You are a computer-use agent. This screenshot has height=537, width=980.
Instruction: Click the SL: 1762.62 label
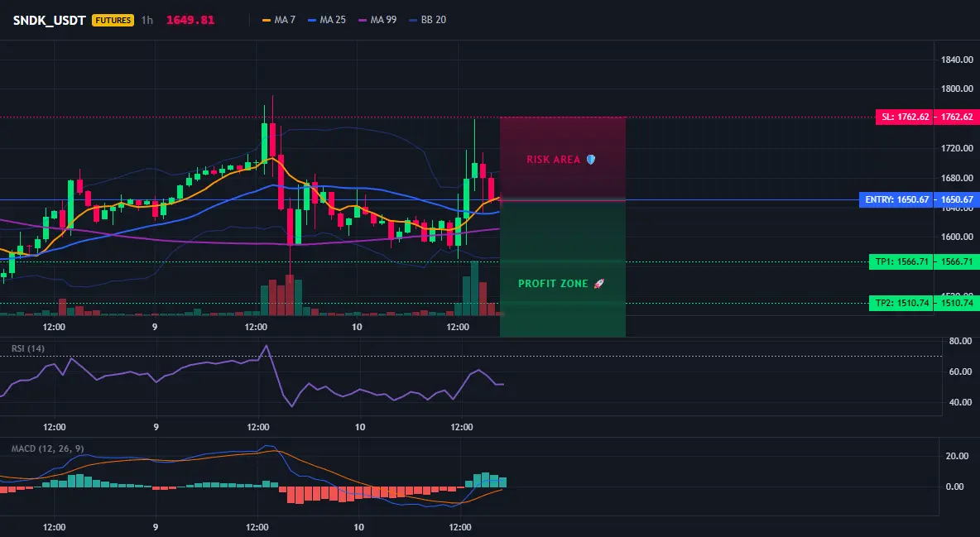click(904, 117)
